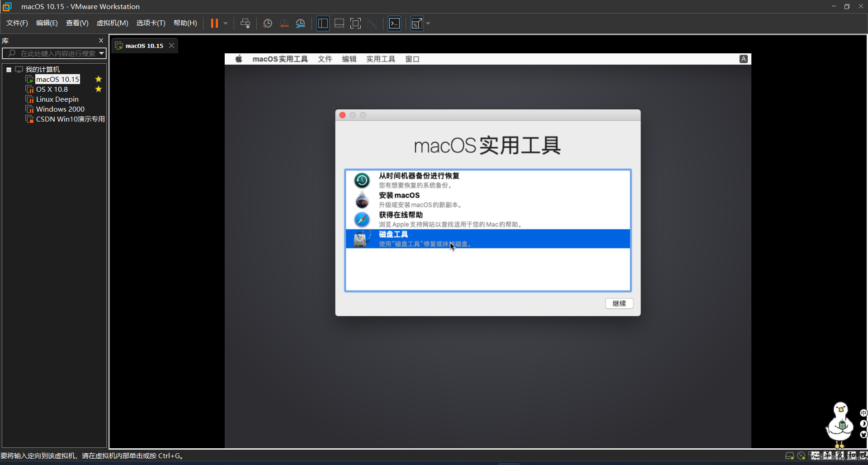Switch to the macOS 10.15 VM tab

144,46
